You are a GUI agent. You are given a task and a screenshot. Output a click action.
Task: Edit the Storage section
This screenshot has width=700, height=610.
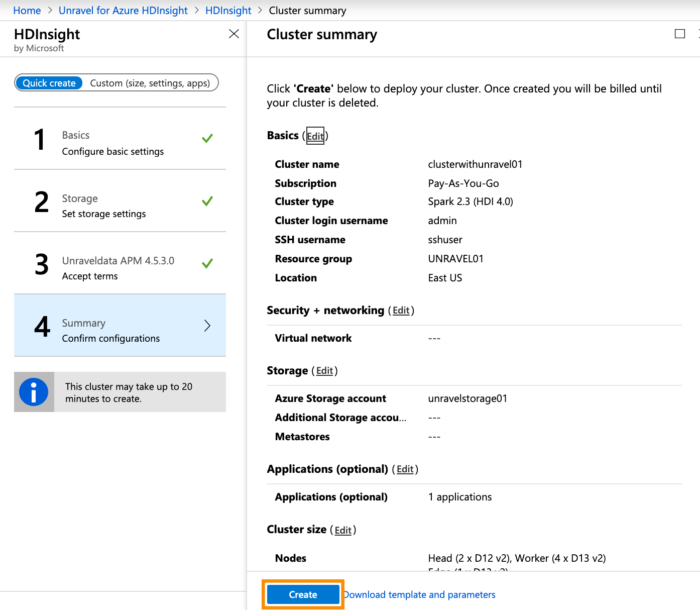coord(325,371)
